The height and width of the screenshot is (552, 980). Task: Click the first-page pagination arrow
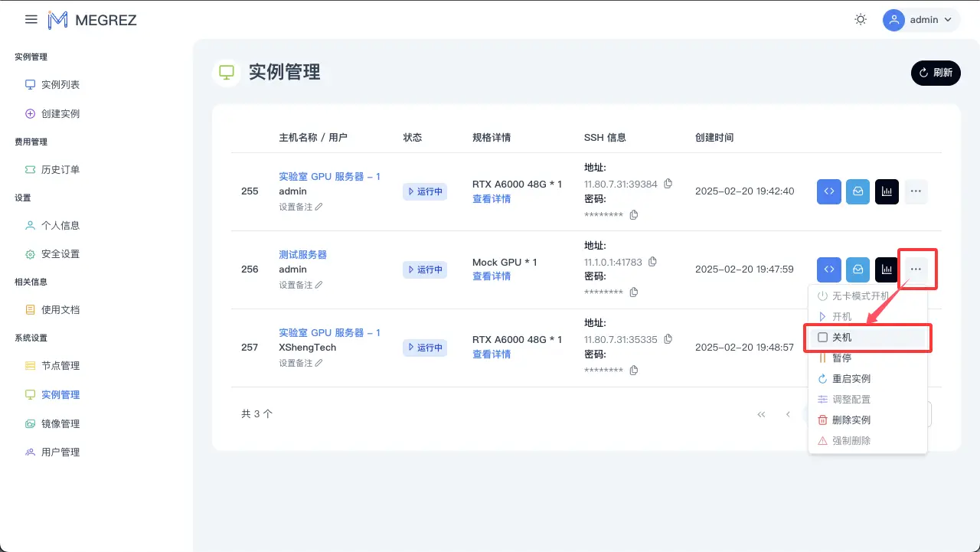point(761,413)
